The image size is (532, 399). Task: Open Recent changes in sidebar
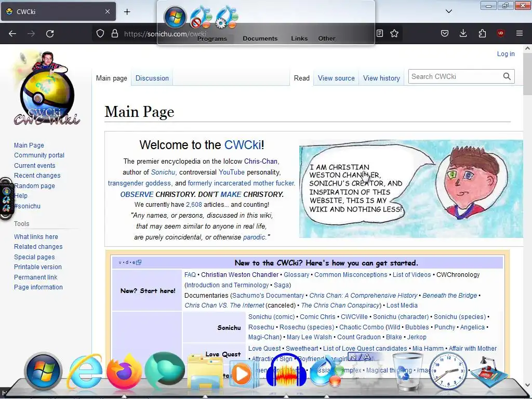coord(37,176)
